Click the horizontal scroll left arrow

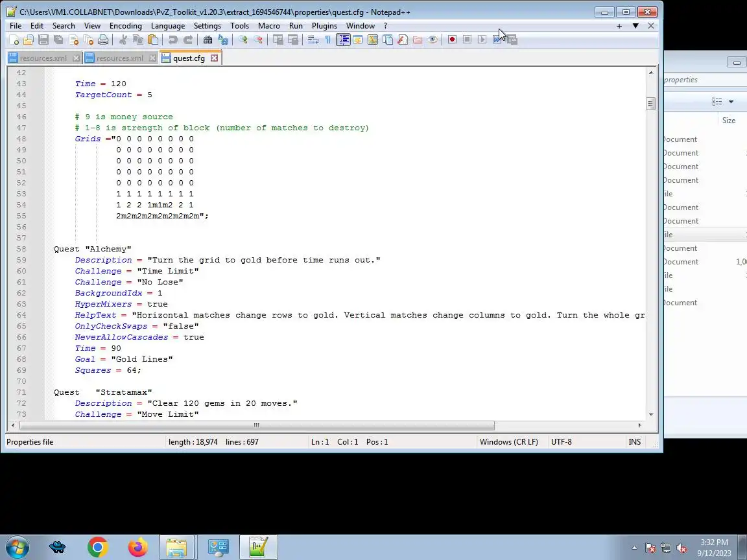point(13,425)
